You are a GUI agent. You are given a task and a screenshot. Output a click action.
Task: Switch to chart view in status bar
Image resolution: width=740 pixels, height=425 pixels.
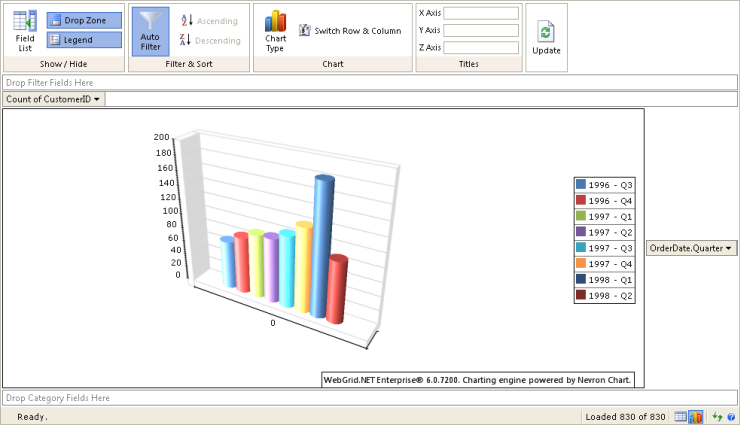pyautogui.click(x=696, y=416)
